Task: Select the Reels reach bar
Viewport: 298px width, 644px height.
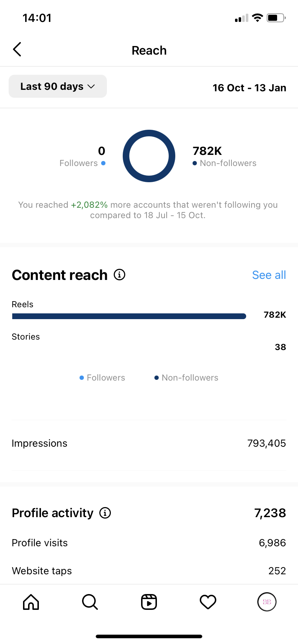Action: [129, 316]
